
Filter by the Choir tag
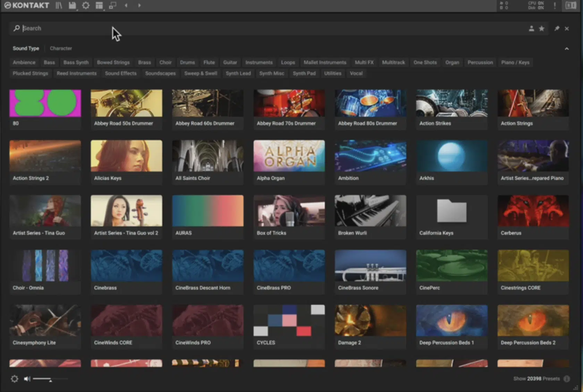[166, 62]
